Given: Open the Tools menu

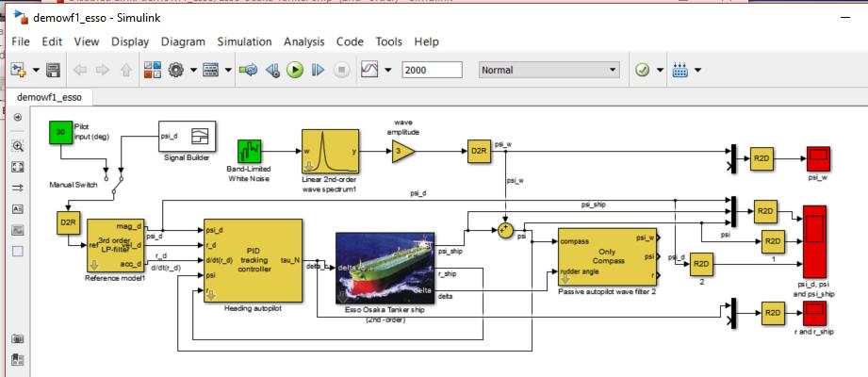Looking at the screenshot, I should click(x=388, y=41).
